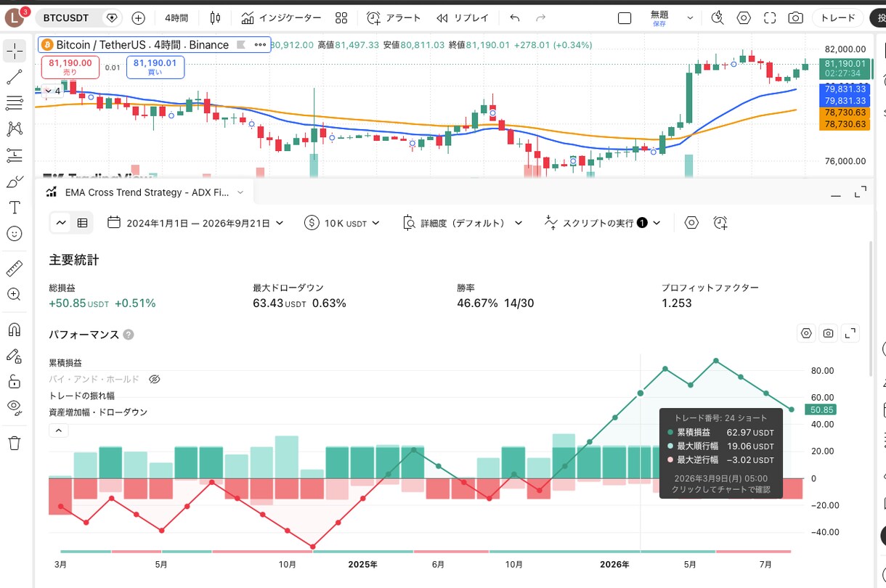The height and width of the screenshot is (588, 886).
Task: Redo the last chart action
Action: [540, 17]
